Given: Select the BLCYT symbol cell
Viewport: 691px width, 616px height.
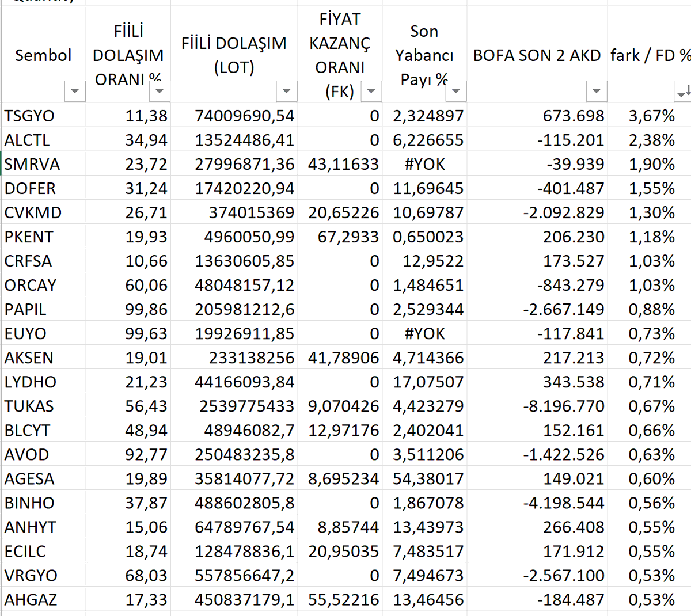Looking at the screenshot, I should 44,430.
